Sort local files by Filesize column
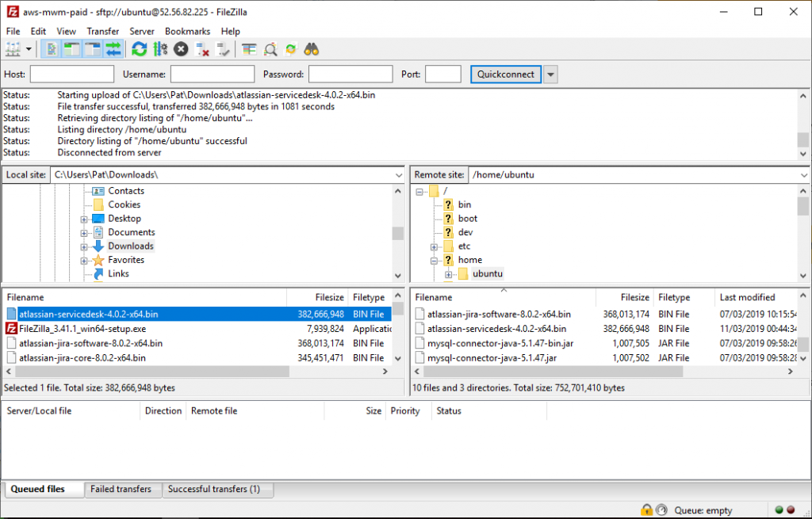This screenshot has width=812, height=519. click(x=317, y=297)
